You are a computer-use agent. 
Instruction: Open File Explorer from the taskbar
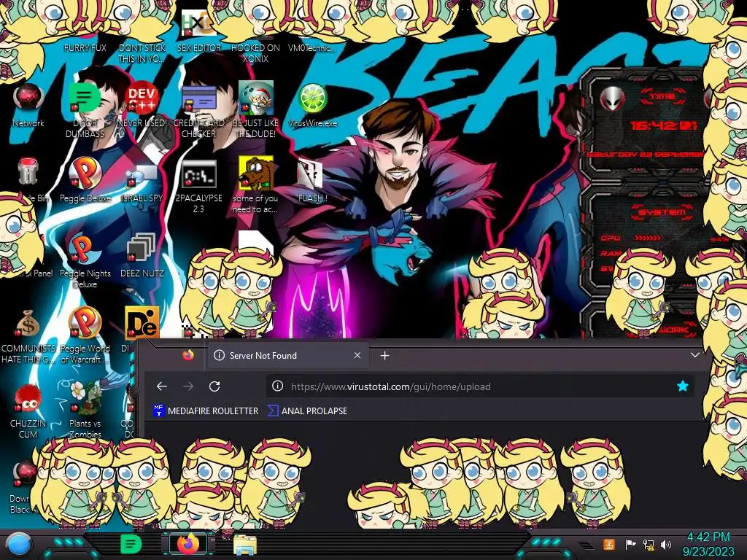tap(245, 545)
